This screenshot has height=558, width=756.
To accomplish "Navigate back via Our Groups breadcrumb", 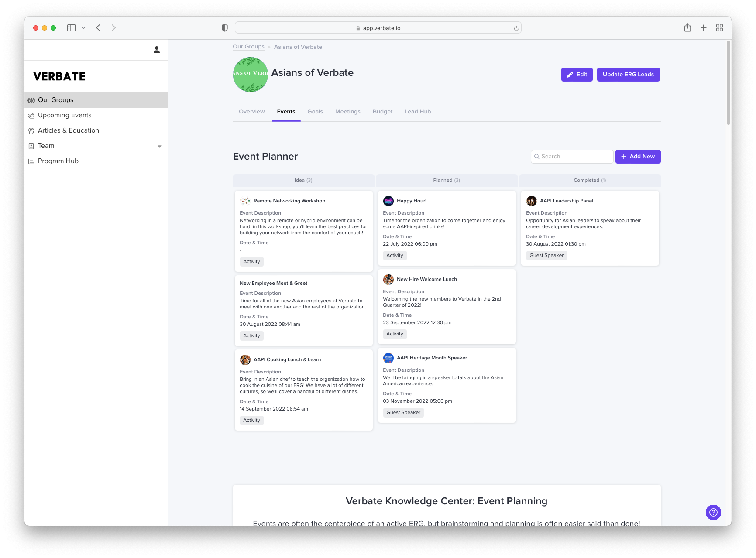I will pyautogui.click(x=248, y=47).
